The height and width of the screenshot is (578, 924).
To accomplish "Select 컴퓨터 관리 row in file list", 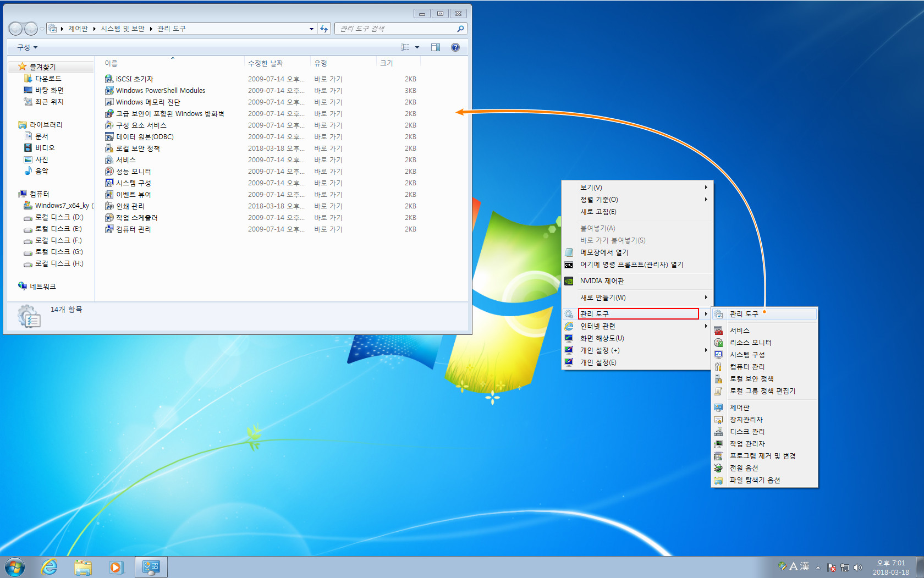I will [261, 229].
